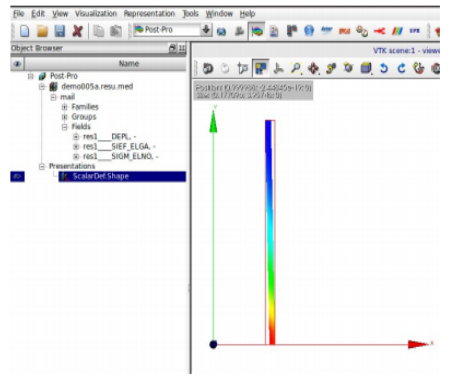Rotate view counterclockwise with blue arrow
This screenshot has height=378, width=450.
point(384,68)
